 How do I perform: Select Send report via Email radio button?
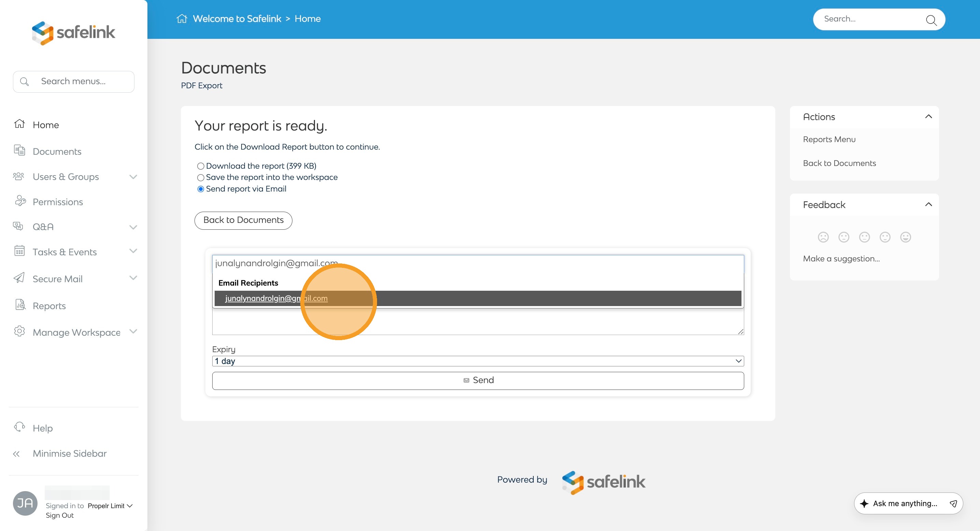[201, 189]
